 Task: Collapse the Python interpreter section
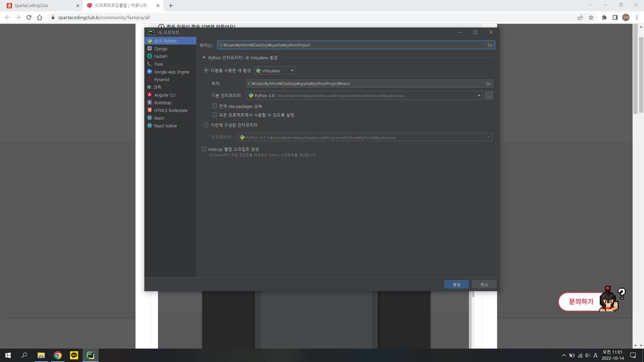tap(204, 58)
